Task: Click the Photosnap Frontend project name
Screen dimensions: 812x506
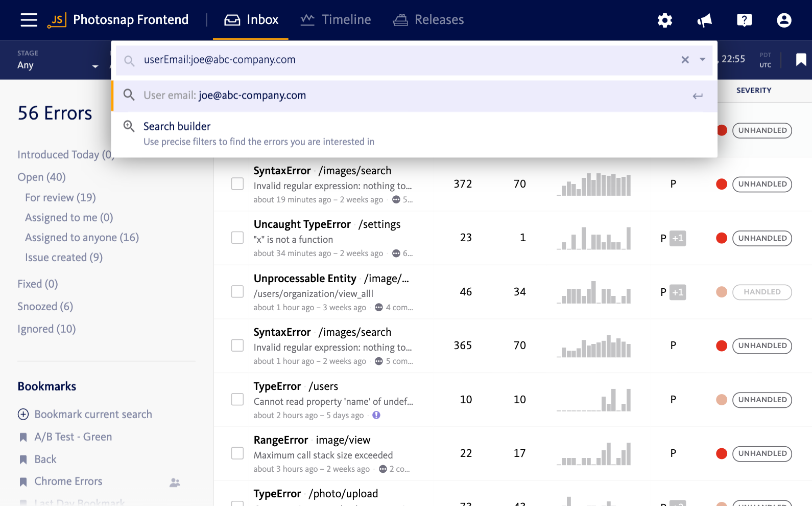Action: [131, 20]
